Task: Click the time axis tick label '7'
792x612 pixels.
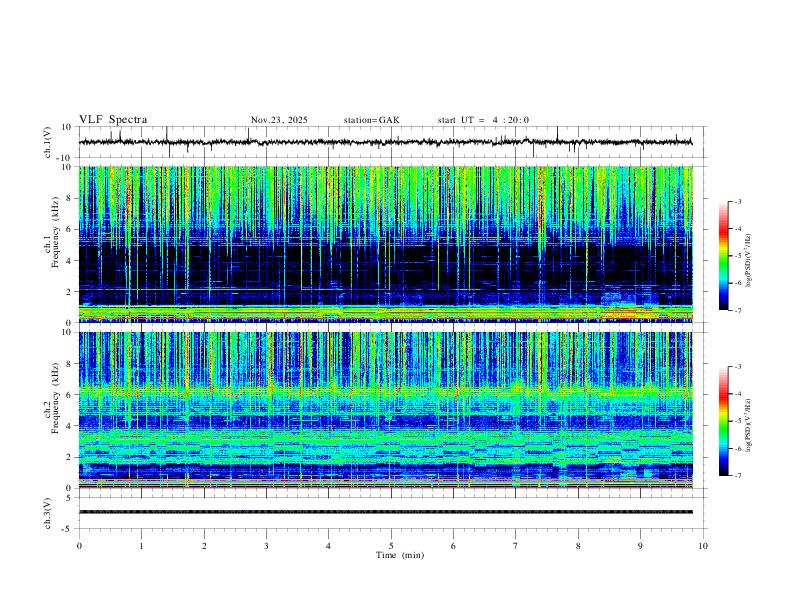Action: click(516, 546)
